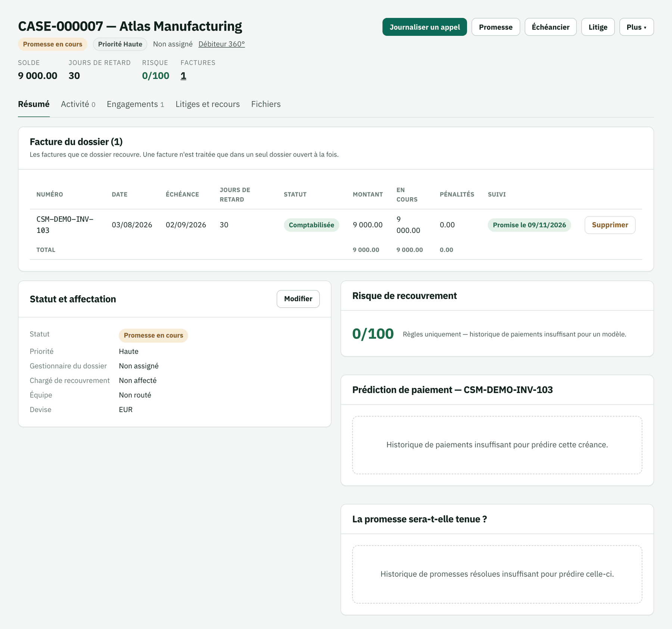This screenshot has width=672, height=629.
Task: Click the invoice number CSM-DEMO-INV-103 cell
Action: [x=65, y=225]
